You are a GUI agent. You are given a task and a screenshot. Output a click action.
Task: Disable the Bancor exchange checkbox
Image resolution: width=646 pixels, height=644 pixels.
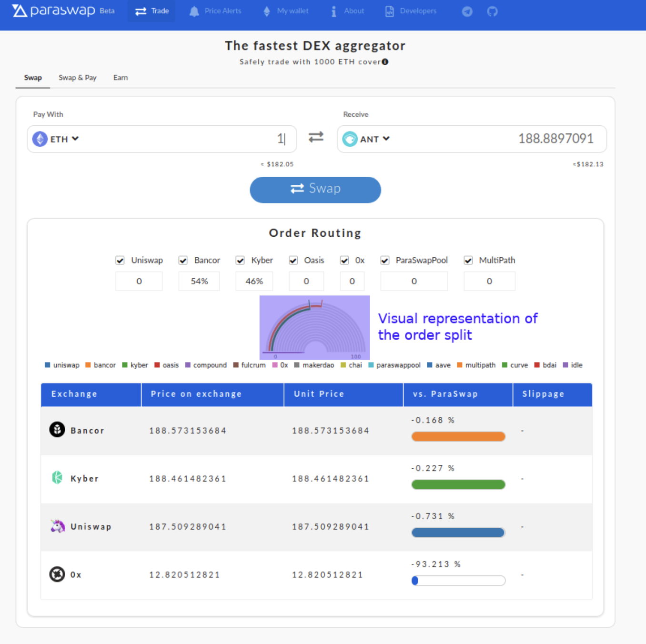click(183, 261)
